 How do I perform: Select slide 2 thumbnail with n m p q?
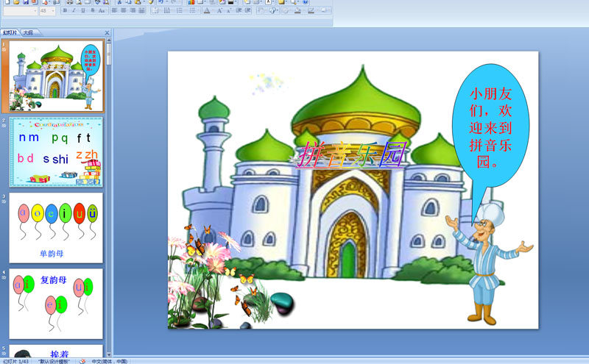(56, 152)
